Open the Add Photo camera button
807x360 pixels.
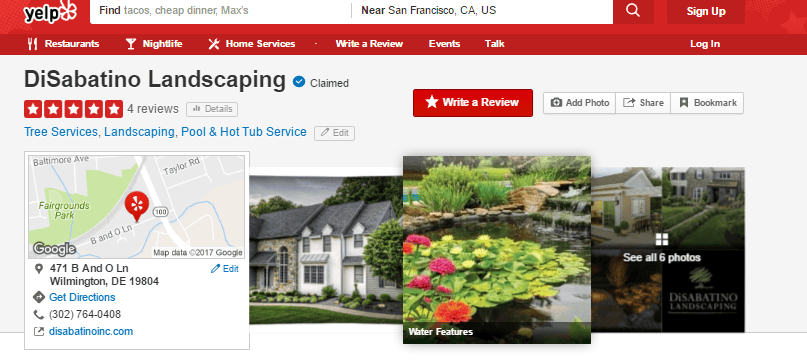click(x=580, y=102)
